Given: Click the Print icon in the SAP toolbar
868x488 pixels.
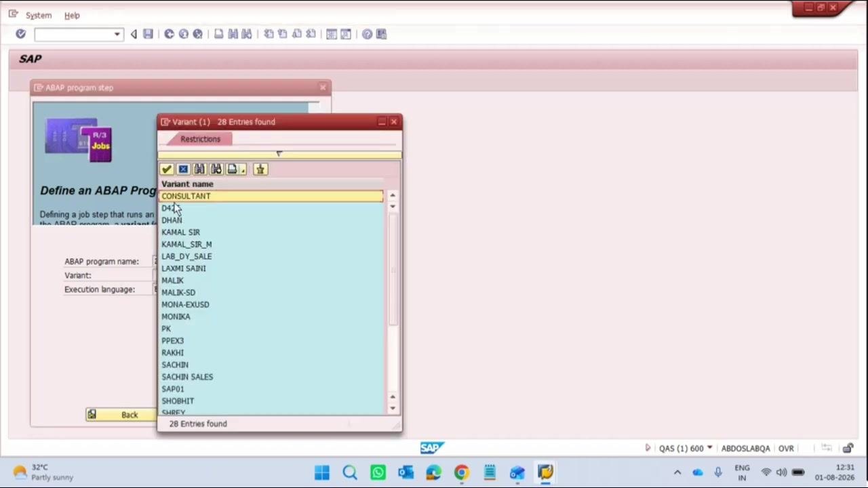Looking at the screenshot, I should 218,34.
